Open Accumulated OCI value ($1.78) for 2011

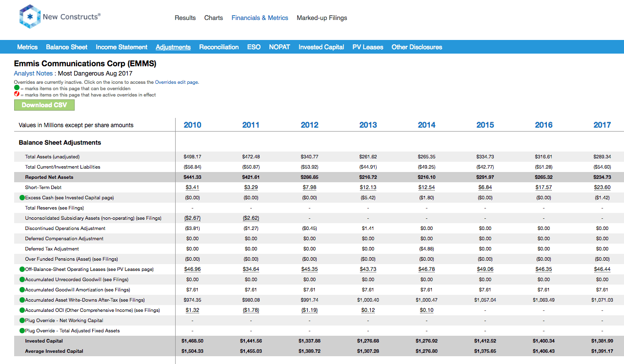tap(251, 310)
